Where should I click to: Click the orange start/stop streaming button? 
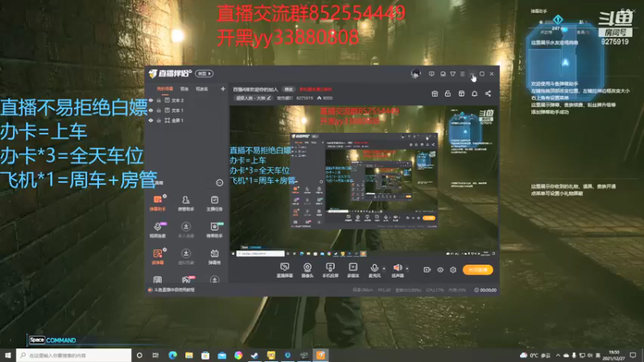(477, 269)
